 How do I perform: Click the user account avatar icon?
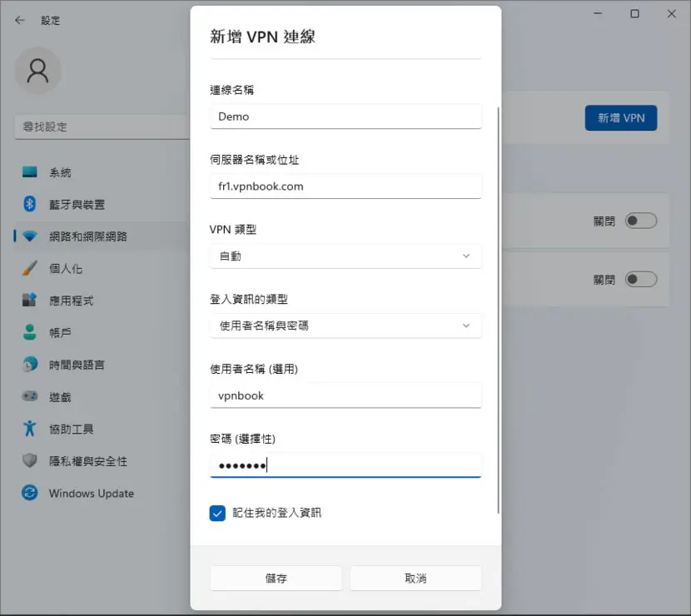38,71
